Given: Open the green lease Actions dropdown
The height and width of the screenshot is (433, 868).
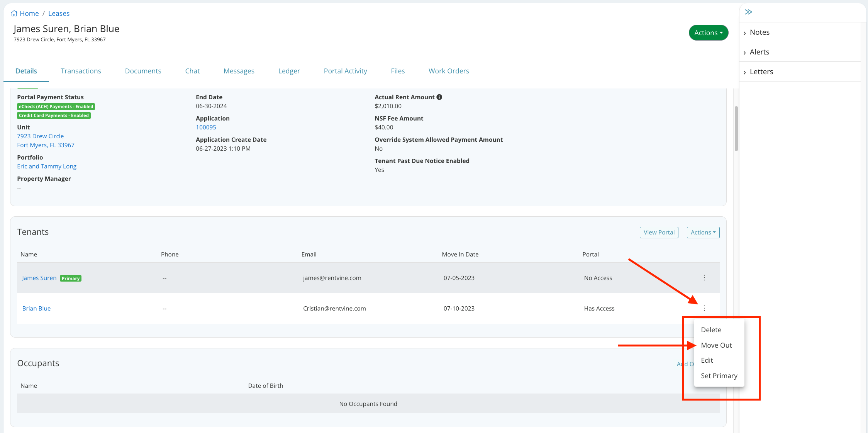Looking at the screenshot, I should 708,33.
